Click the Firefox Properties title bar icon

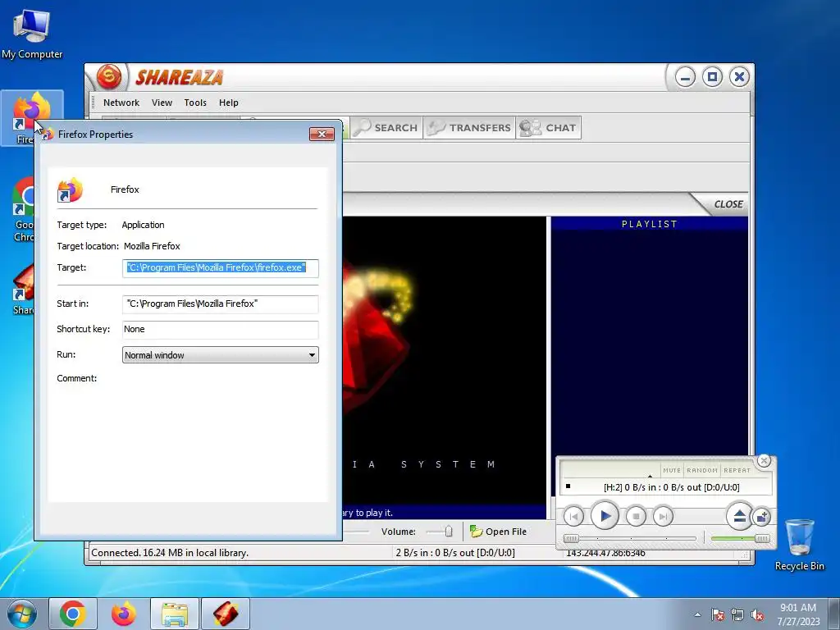click(x=48, y=134)
